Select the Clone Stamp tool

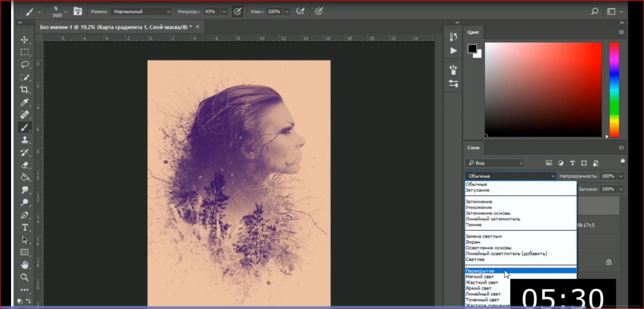[24, 140]
